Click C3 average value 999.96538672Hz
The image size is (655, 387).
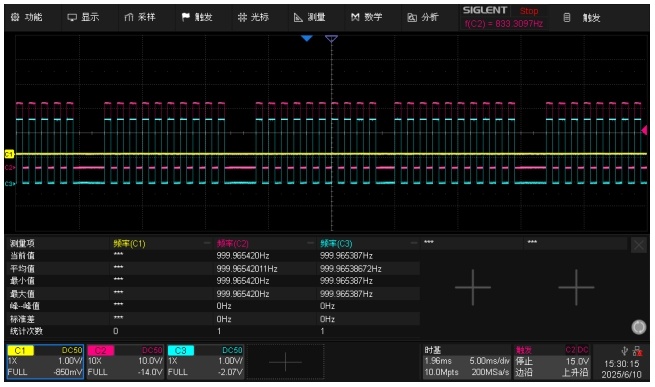pyautogui.click(x=350, y=268)
